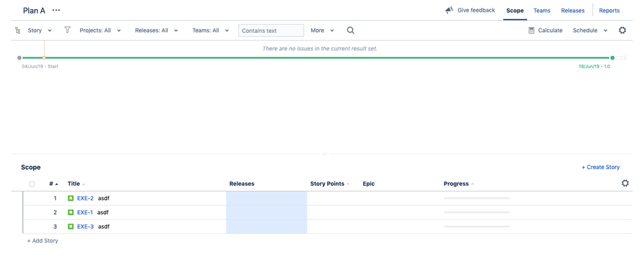The width and height of the screenshot is (644, 271).
Task: Open the Projects: All filter dropdown
Action: 100,30
